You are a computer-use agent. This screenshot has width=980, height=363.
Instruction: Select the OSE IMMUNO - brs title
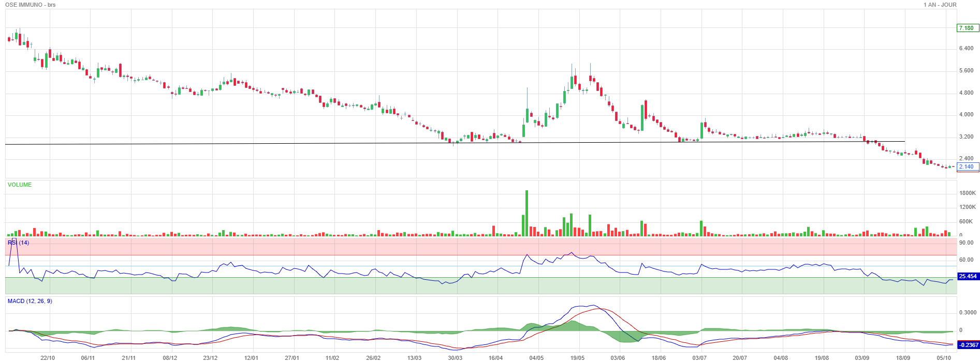pos(31,5)
